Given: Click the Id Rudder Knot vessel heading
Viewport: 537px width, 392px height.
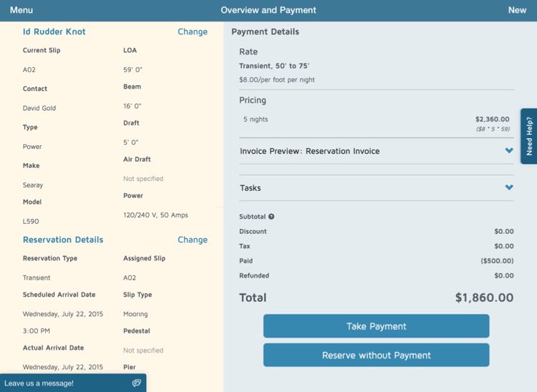Looking at the screenshot, I should point(54,31).
